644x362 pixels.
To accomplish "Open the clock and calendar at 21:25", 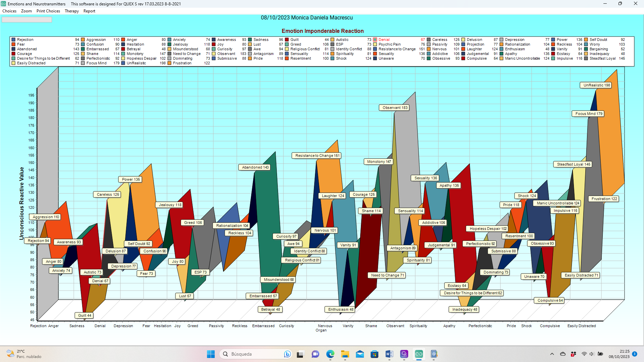I will [619, 354].
